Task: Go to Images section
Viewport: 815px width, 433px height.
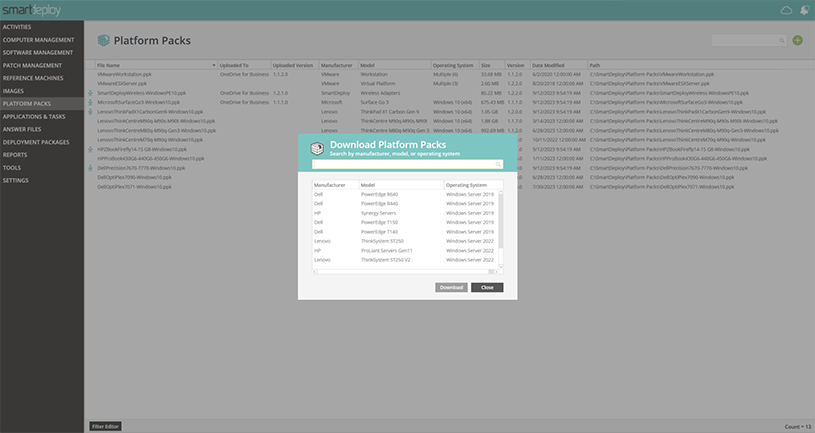Action: point(13,91)
